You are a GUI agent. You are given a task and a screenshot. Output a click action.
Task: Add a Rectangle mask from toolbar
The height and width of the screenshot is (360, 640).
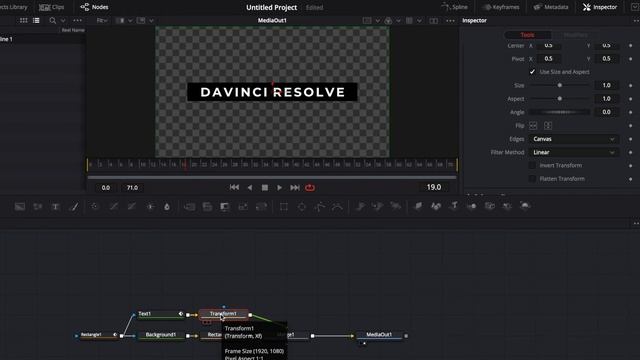[x=284, y=207]
